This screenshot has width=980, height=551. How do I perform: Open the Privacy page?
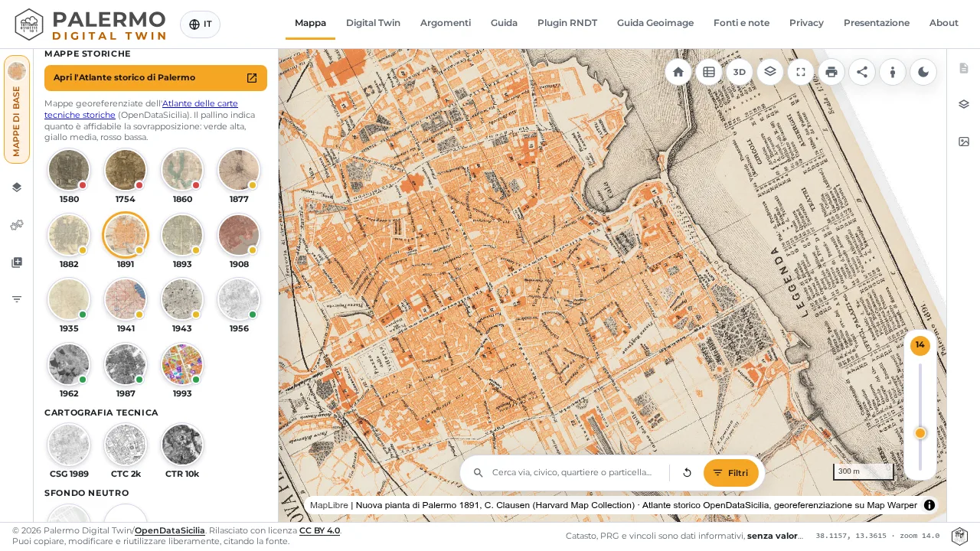806,23
